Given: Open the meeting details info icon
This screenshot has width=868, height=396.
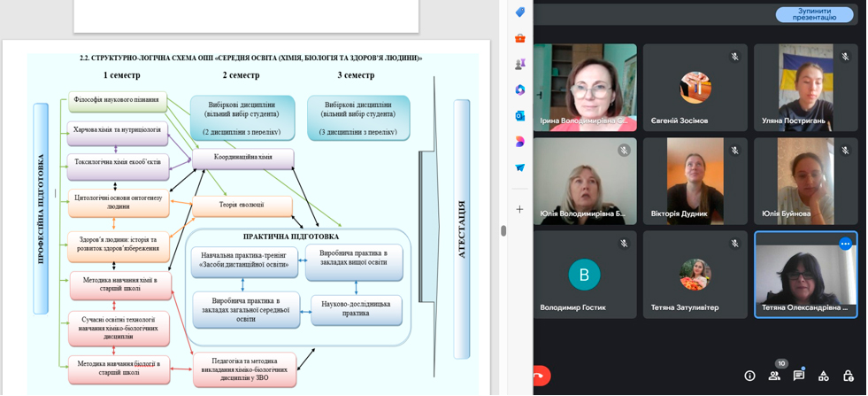Looking at the screenshot, I should pyautogui.click(x=749, y=376).
